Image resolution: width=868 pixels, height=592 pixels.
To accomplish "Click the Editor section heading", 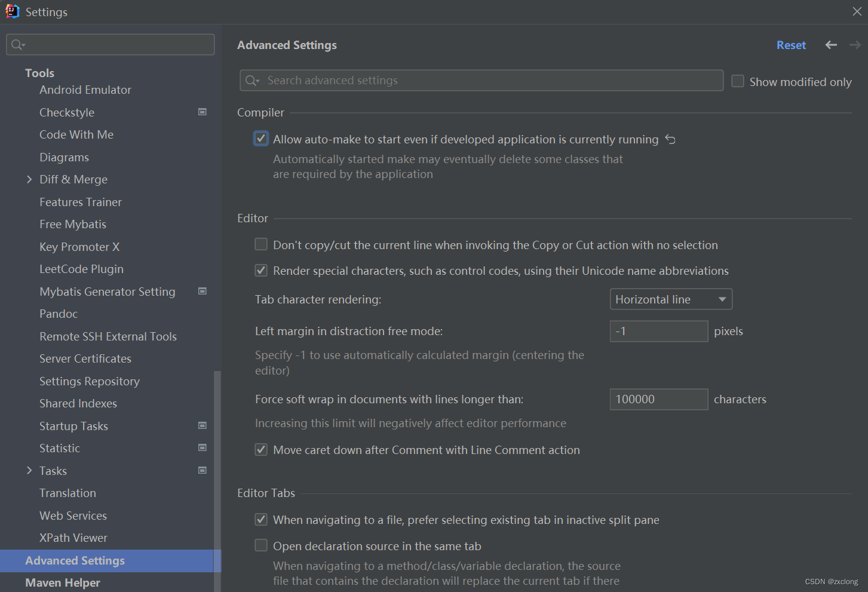I will 253,218.
